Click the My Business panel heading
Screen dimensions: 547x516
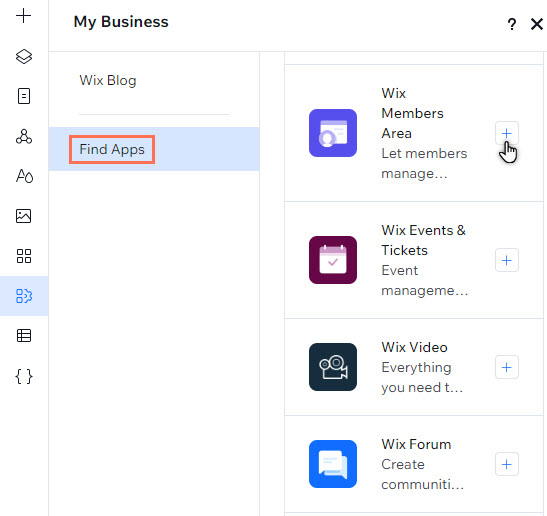(121, 22)
